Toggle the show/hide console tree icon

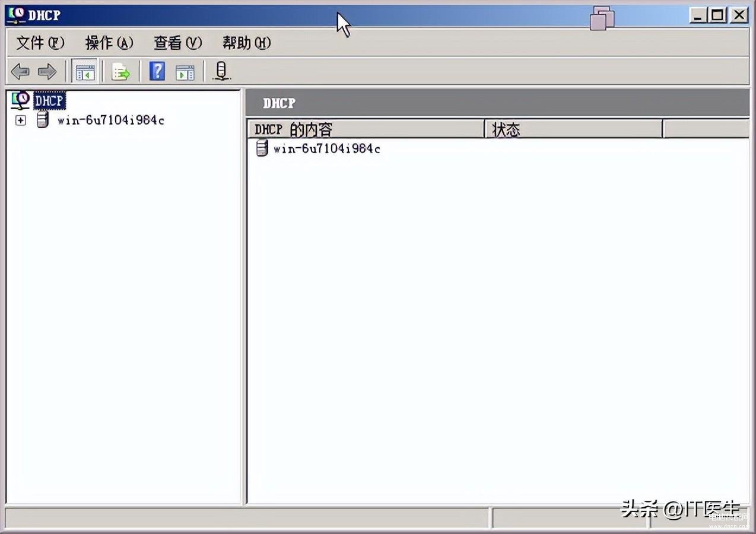85,72
